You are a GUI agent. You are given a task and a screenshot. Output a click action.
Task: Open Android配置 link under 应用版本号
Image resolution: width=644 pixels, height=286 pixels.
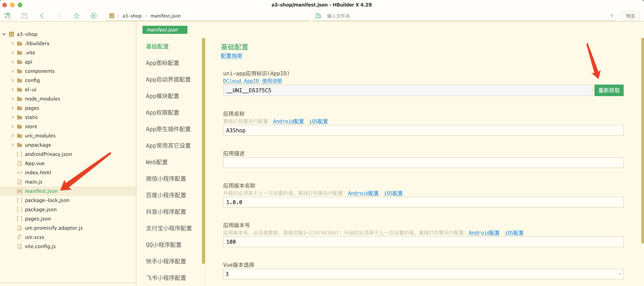(x=484, y=233)
